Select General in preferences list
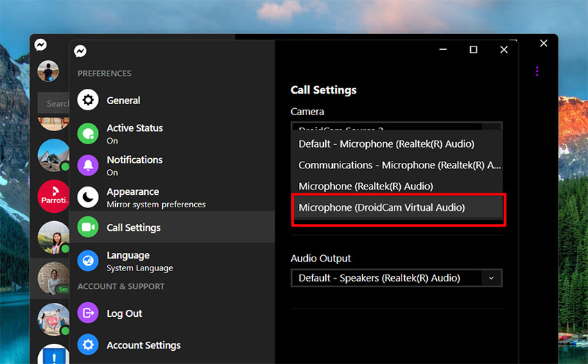Screen dimensions: 588x364 tap(172, 100)
